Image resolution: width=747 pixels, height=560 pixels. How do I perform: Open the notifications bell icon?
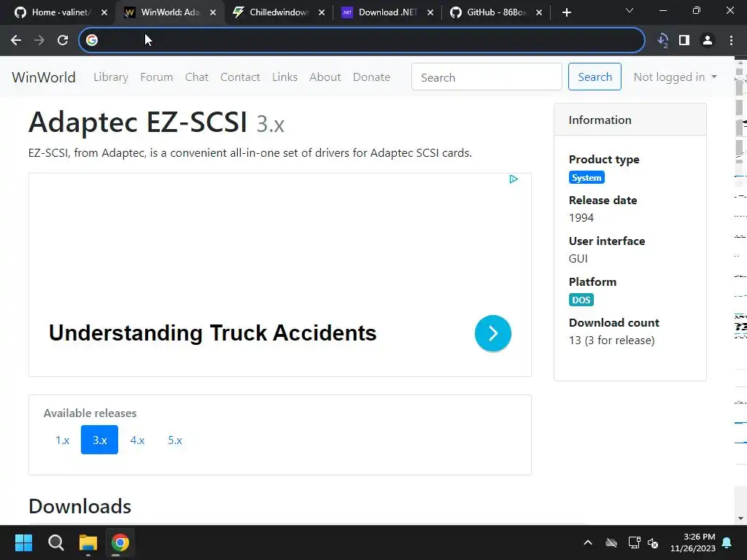[727, 542]
